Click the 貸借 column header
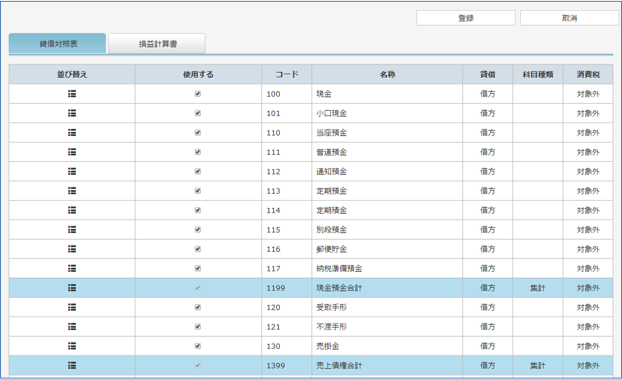 [x=488, y=75]
